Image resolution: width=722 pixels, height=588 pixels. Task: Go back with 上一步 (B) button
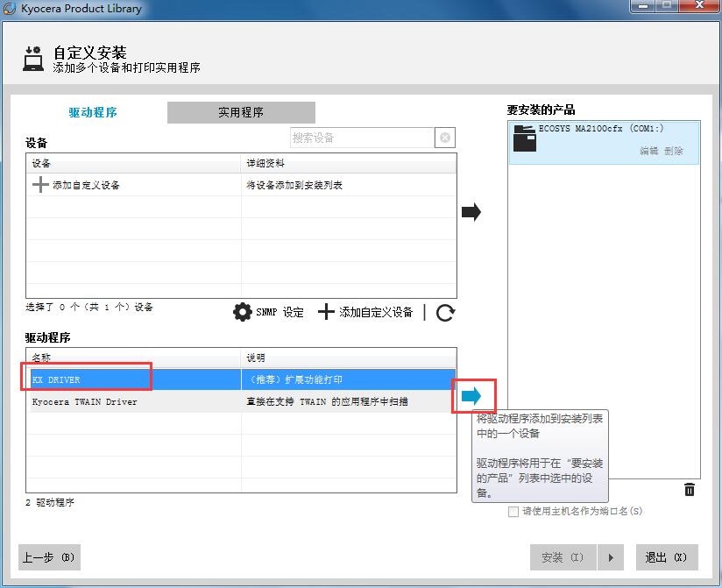(x=49, y=557)
